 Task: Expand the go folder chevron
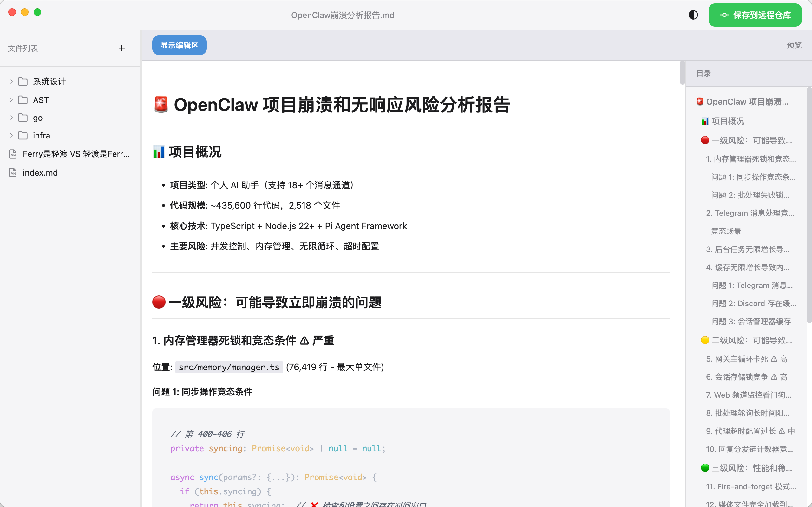pyautogui.click(x=11, y=118)
